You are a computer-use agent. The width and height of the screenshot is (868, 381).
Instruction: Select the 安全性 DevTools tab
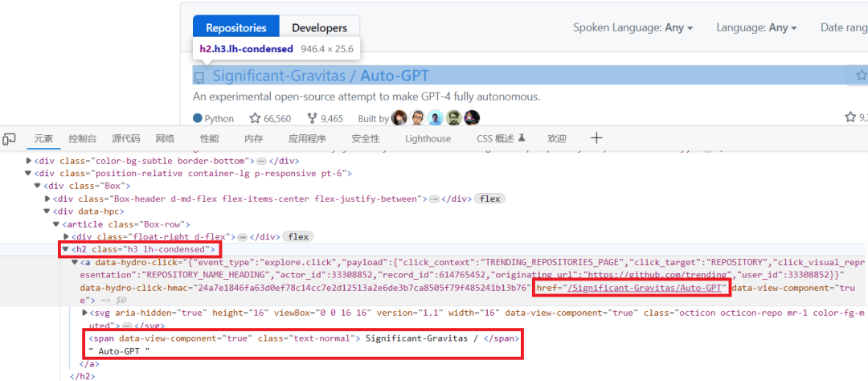pos(366,139)
